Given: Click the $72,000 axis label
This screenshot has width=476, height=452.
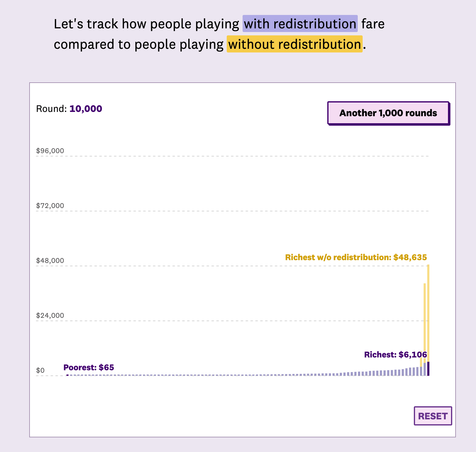Looking at the screenshot, I should point(50,206).
